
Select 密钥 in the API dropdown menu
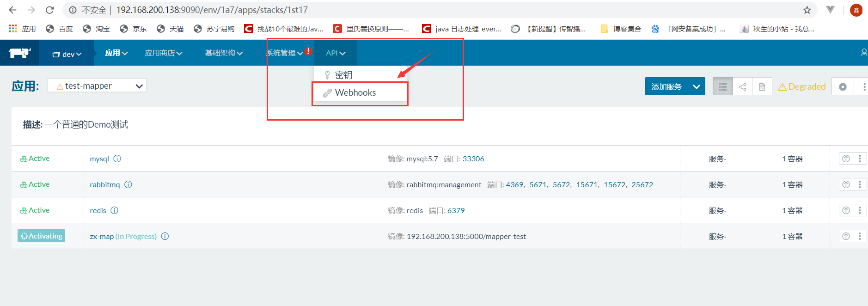(343, 75)
